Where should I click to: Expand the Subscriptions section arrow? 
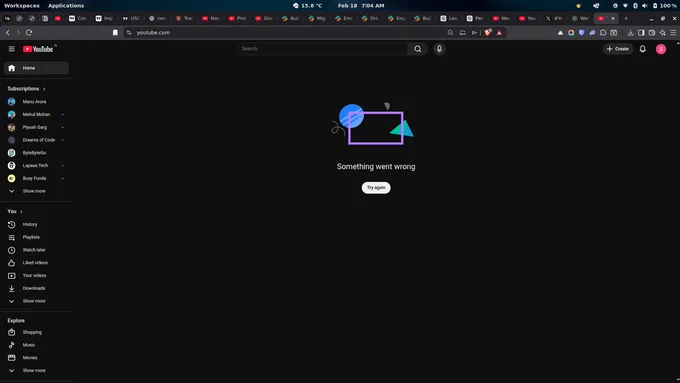click(x=44, y=89)
